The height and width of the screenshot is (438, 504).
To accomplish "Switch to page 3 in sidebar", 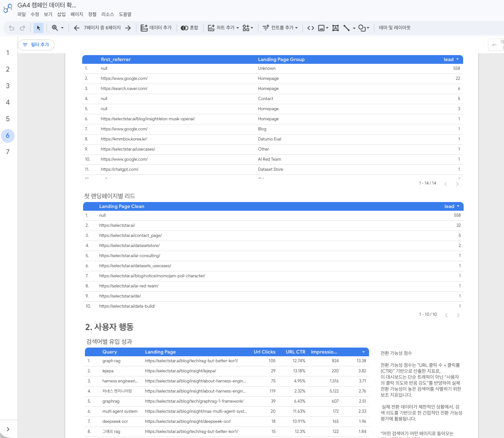I will point(8,86).
